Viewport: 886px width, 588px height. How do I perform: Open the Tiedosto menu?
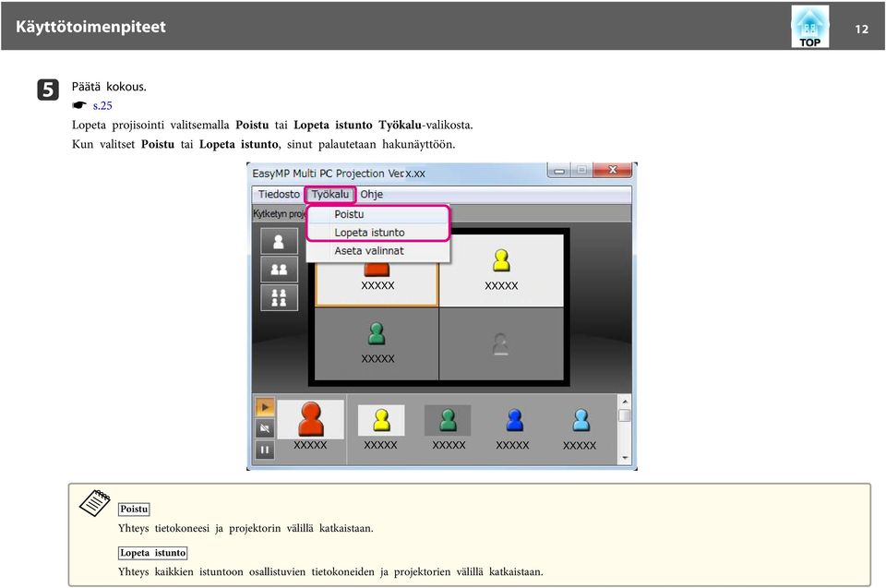click(279, 195)
